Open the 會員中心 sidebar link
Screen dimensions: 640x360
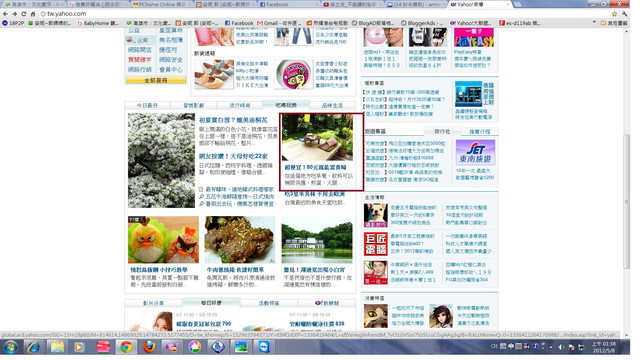coord(171,69)
